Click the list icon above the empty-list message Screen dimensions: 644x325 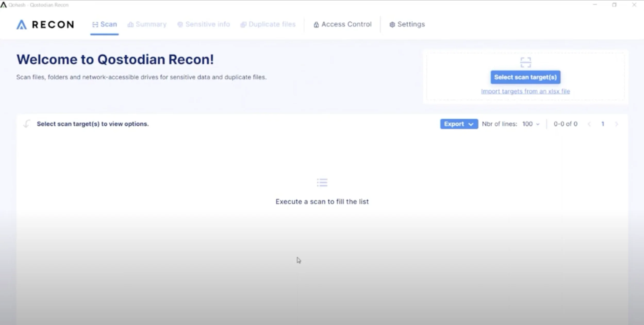click(x=322, y=183)
